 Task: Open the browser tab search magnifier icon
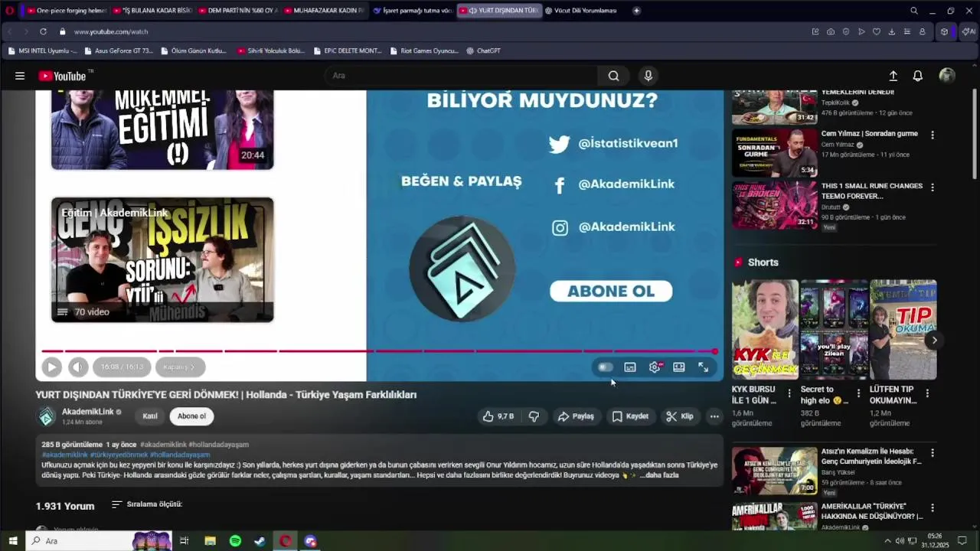(913, 11)
